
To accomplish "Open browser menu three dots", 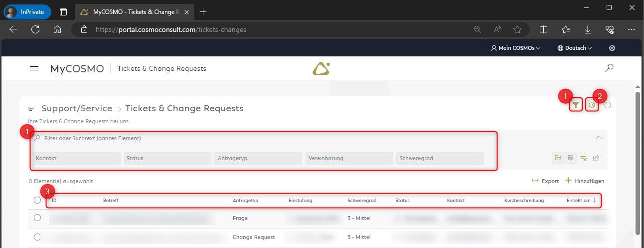I will point(631,29).
